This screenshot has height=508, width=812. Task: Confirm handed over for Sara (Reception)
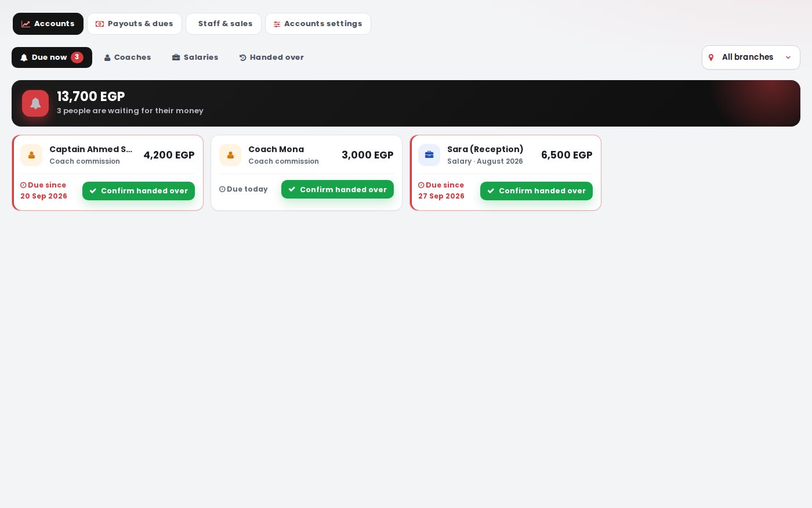tap(536, 191)
